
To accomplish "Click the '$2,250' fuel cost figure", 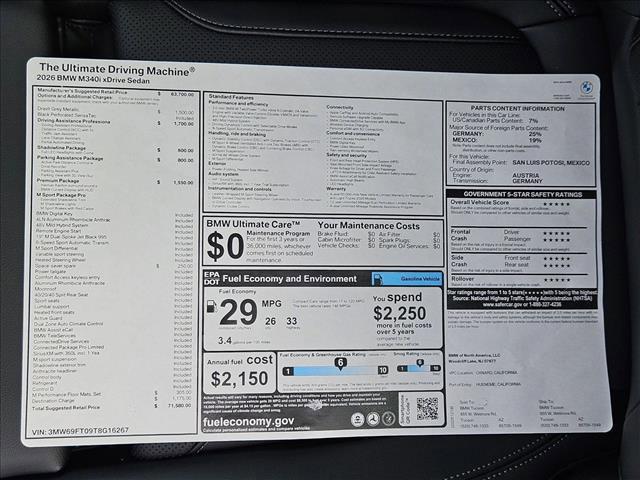I will [400, 314].
